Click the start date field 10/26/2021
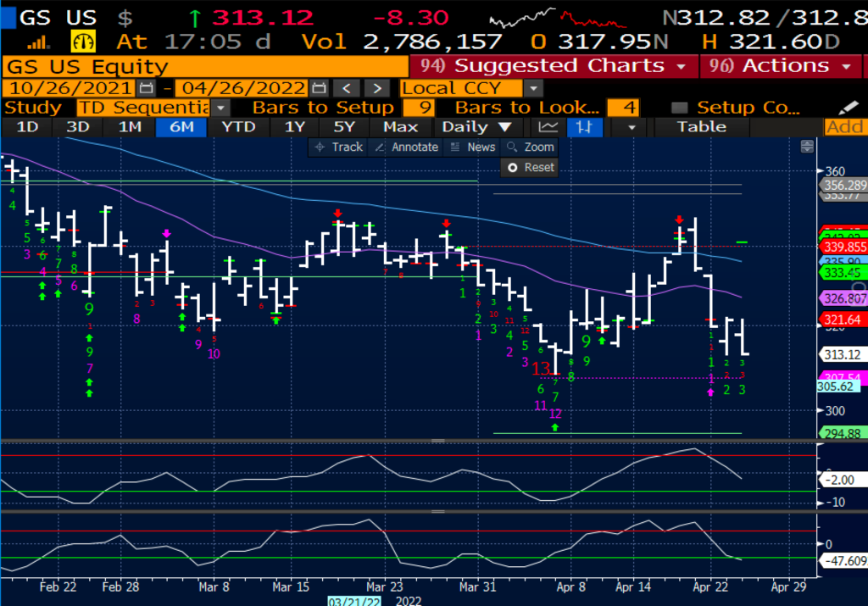The width and height of the screenshot is (868, 606). pos(70,88)
